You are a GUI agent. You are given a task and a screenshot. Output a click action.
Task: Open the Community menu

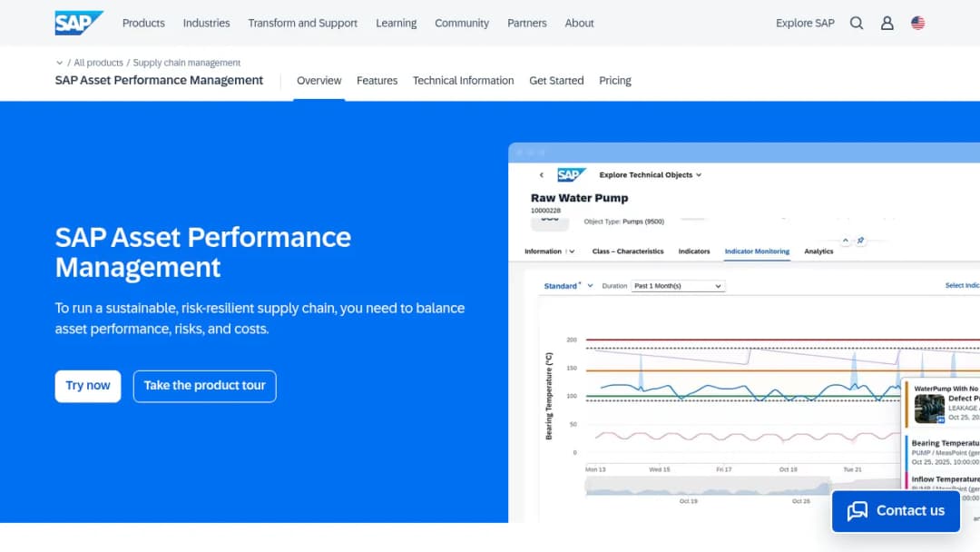[462, 23]
